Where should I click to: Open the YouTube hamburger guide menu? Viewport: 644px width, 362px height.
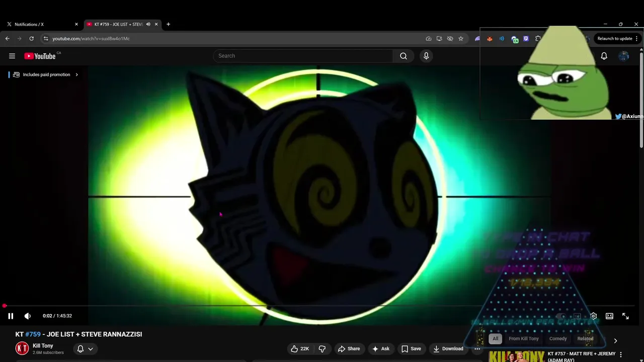[12, 56]
